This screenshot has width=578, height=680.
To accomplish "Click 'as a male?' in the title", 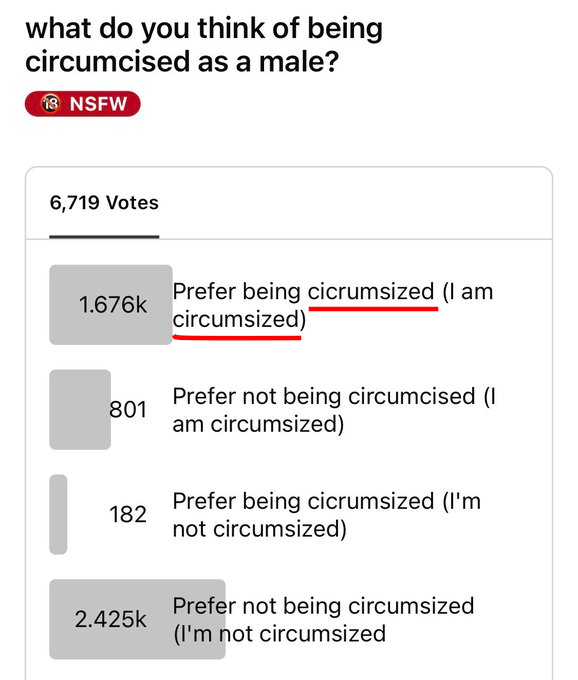I will click(x=268, y=62).
